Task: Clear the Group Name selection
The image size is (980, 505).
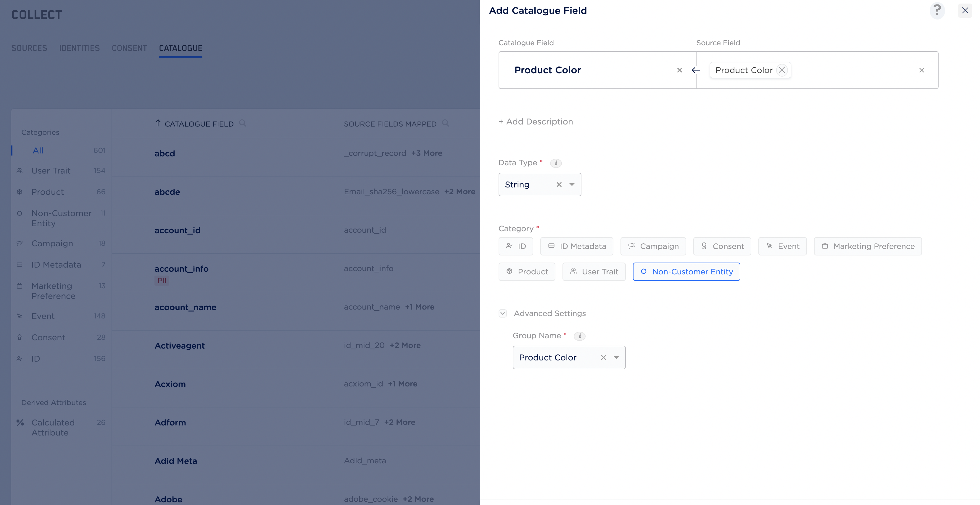Action: pos(603,357)
